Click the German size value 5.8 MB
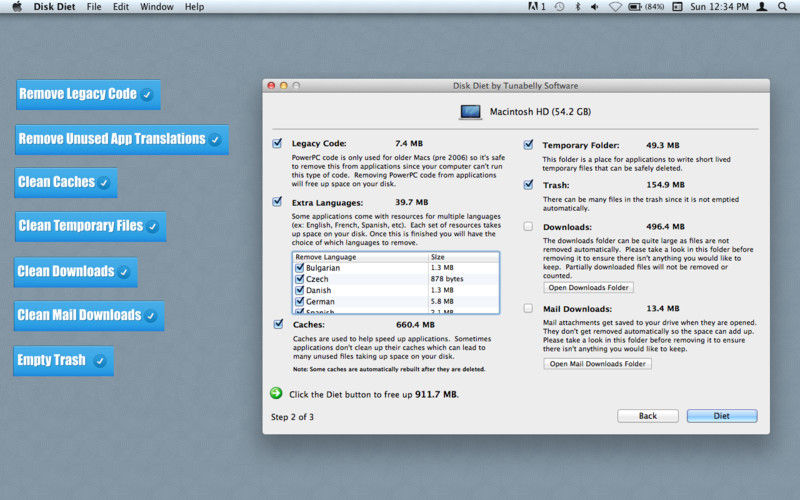 (442, 302)
